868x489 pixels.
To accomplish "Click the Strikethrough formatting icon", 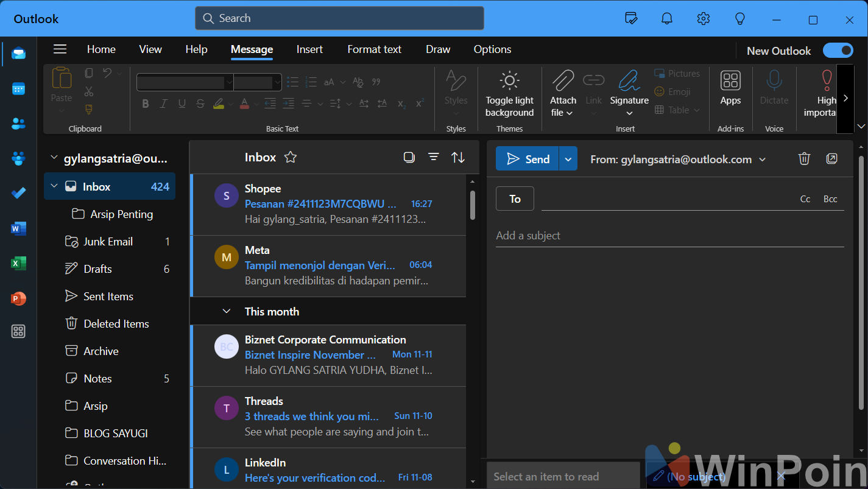I will (x=200, y=104).
